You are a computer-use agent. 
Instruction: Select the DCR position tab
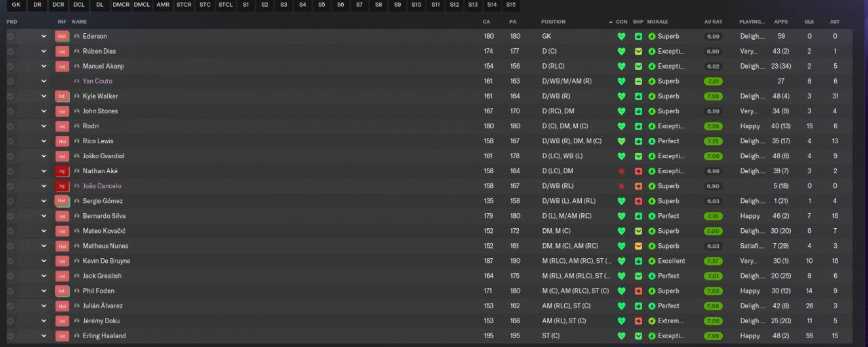pos(58,5)
